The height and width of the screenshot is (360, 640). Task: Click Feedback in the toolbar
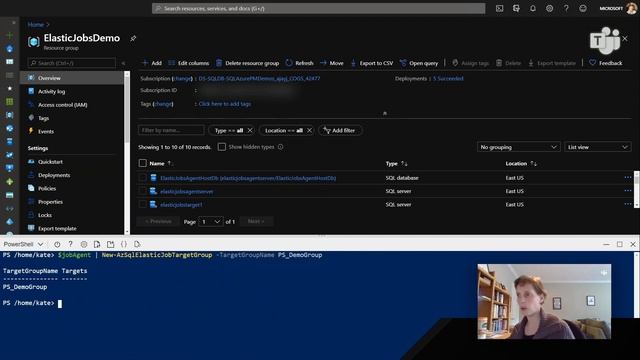tap(606, 63)
